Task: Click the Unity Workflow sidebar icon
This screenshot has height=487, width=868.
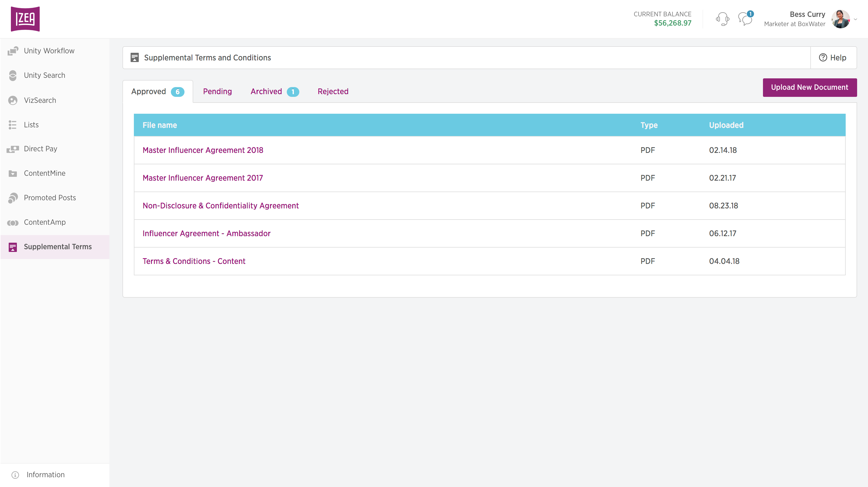Action: coord(13,51)
